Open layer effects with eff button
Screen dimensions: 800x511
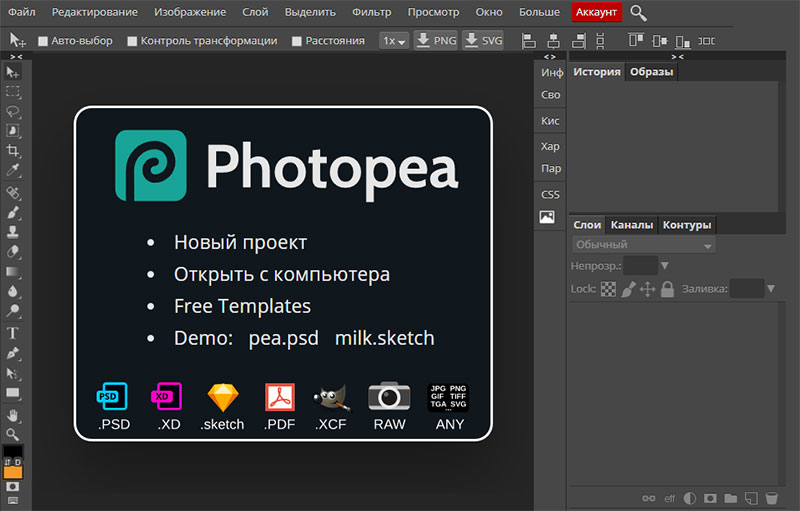coord(669,498)
